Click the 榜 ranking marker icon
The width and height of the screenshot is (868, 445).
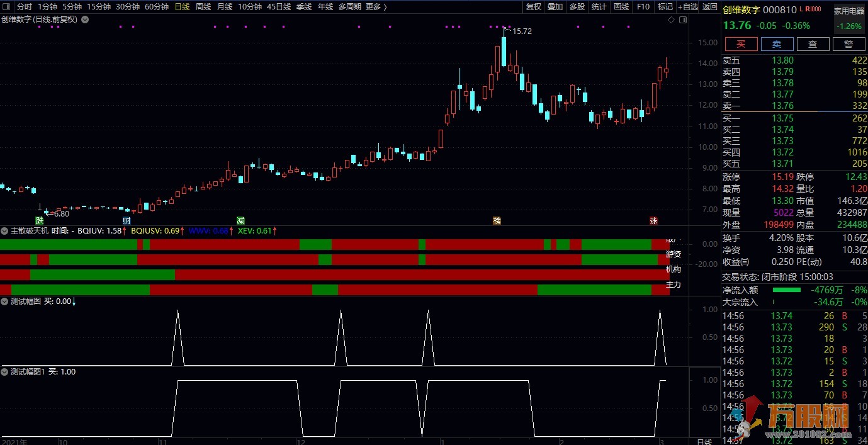click(x=497, y=220)
